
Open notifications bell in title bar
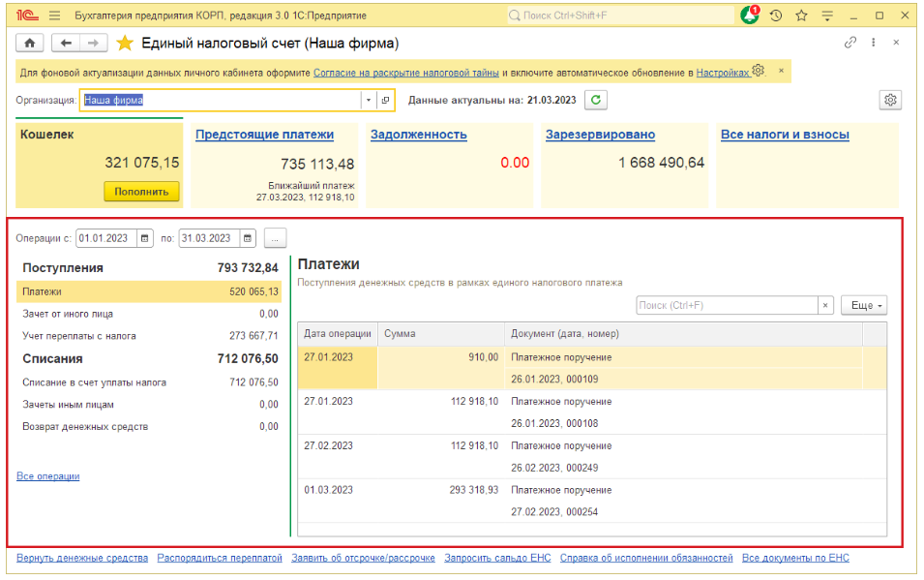(x=750, y=15)
